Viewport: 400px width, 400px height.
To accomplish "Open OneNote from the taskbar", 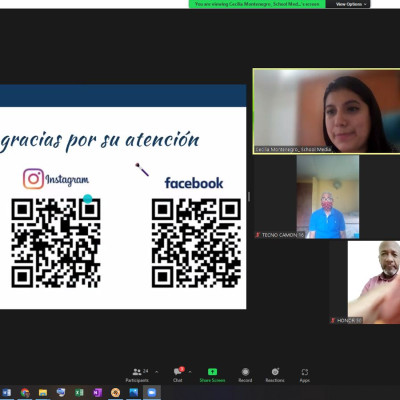I will click(97, 392).
